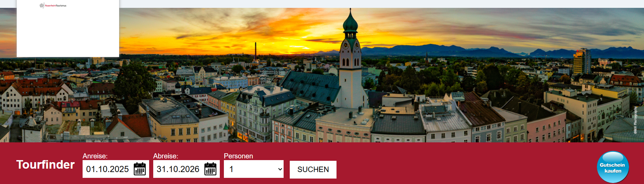Click the Abreise label text
Viewport: 644px width, 184px height.
166,156
